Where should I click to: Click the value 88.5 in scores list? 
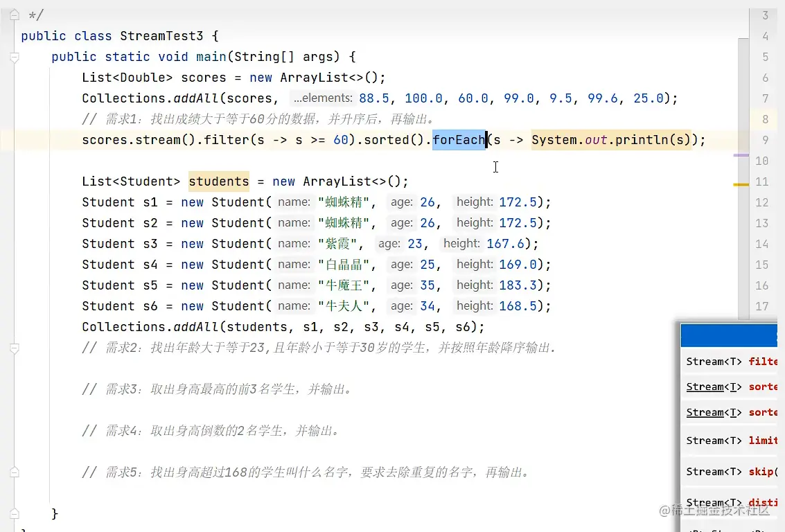click(x=374, y=98)
